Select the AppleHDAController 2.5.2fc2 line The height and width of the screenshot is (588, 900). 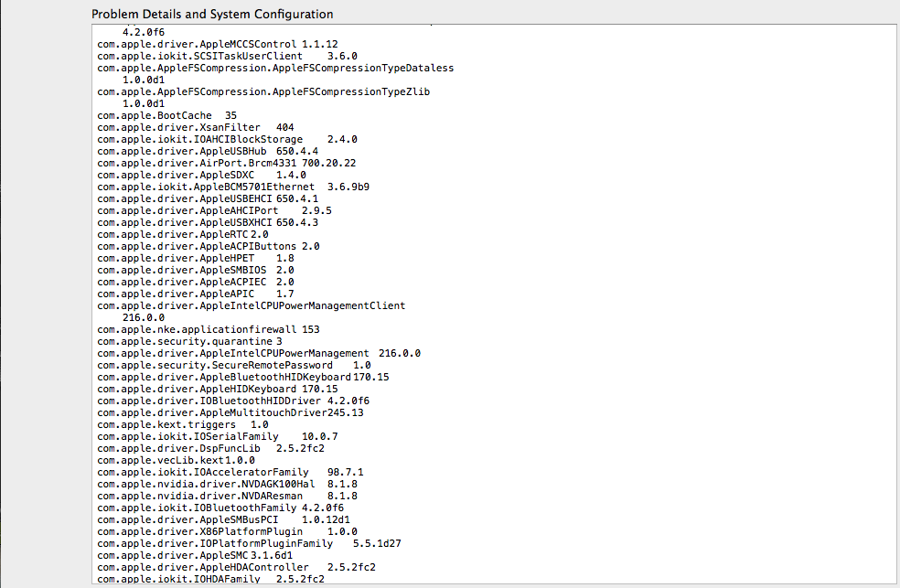point(237,567)
